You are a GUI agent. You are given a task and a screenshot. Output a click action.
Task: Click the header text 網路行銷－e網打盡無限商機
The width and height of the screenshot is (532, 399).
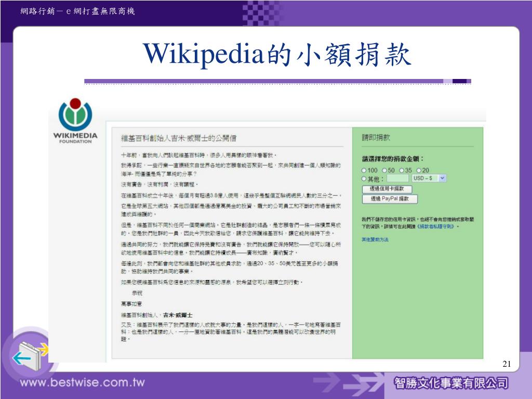coord(78,11)
